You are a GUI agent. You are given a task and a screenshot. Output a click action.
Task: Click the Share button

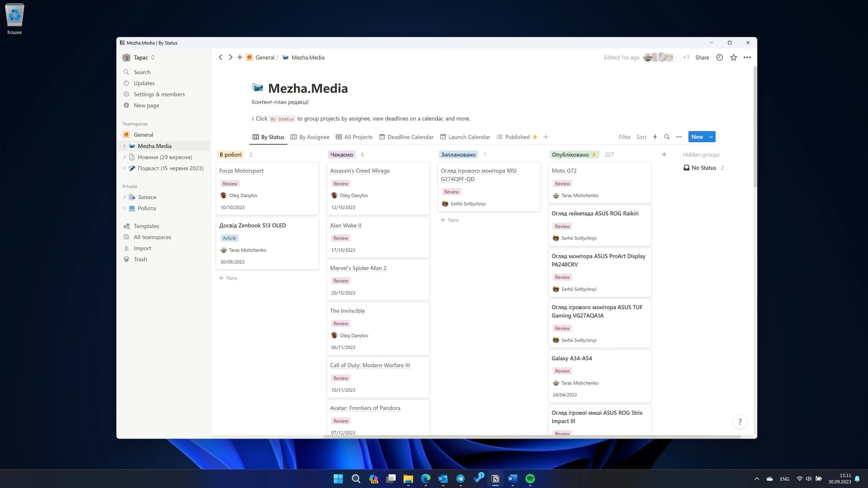(702, 57)
